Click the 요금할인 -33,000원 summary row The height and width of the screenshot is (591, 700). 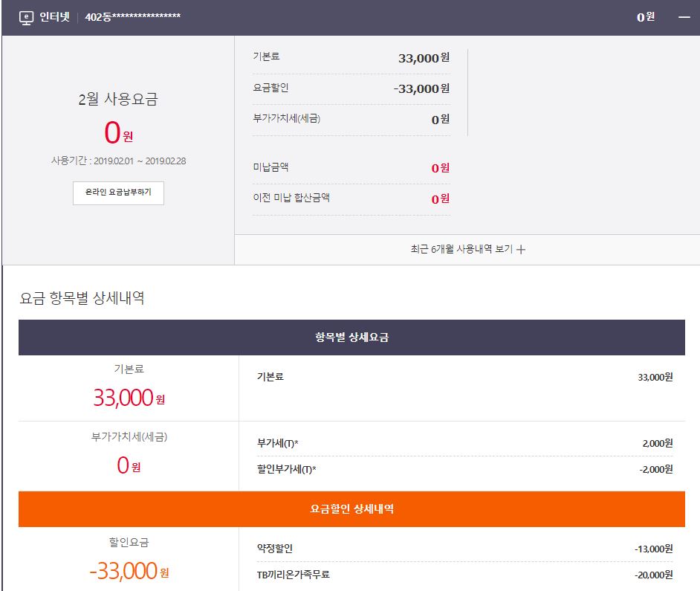351,88
